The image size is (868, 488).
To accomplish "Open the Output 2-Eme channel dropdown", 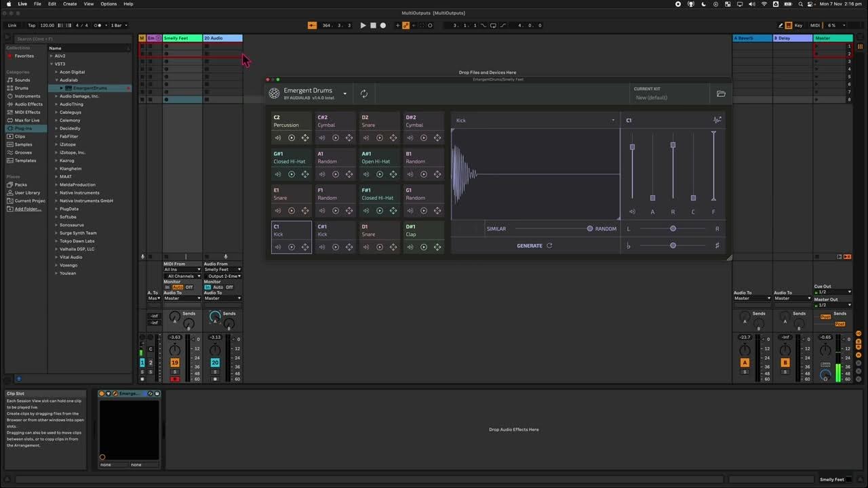I will 222,276.
